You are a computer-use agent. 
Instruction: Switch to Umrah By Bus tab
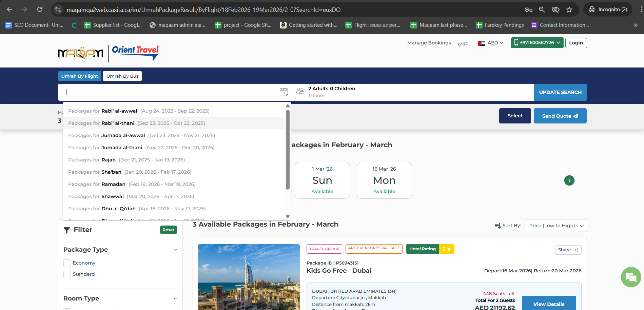pos(122,76)
